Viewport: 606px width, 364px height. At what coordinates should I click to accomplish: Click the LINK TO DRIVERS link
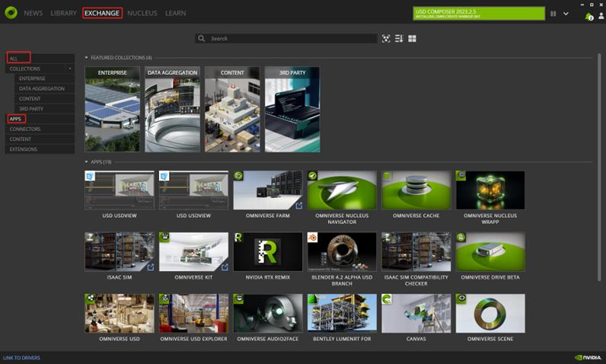pyautogui.click(x=21, y=358)
